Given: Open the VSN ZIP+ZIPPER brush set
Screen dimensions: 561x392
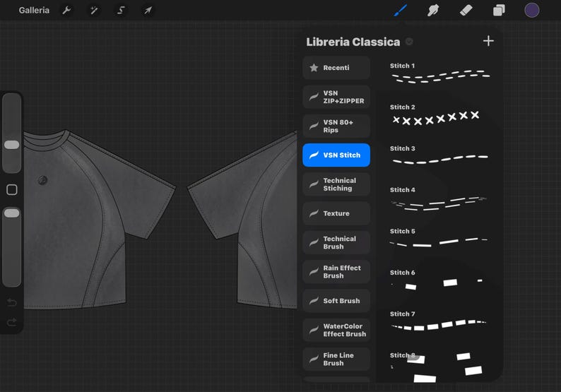Looking at the screenshot, I should click(x=336, y=97).
